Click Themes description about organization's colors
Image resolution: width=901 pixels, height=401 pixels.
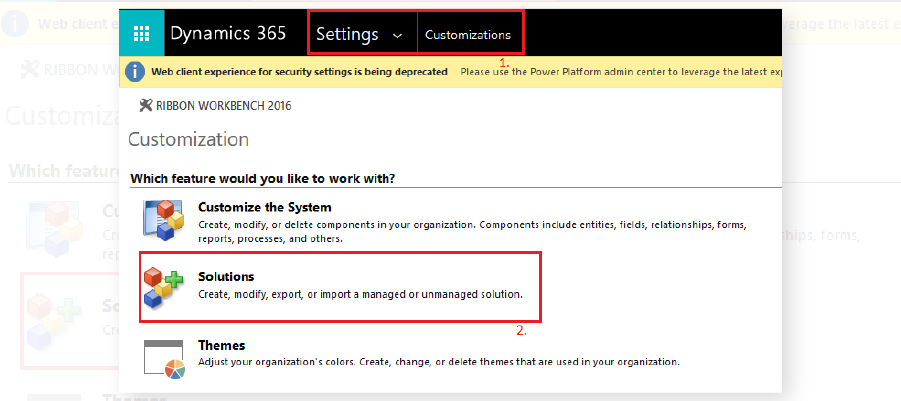(439, 363)
